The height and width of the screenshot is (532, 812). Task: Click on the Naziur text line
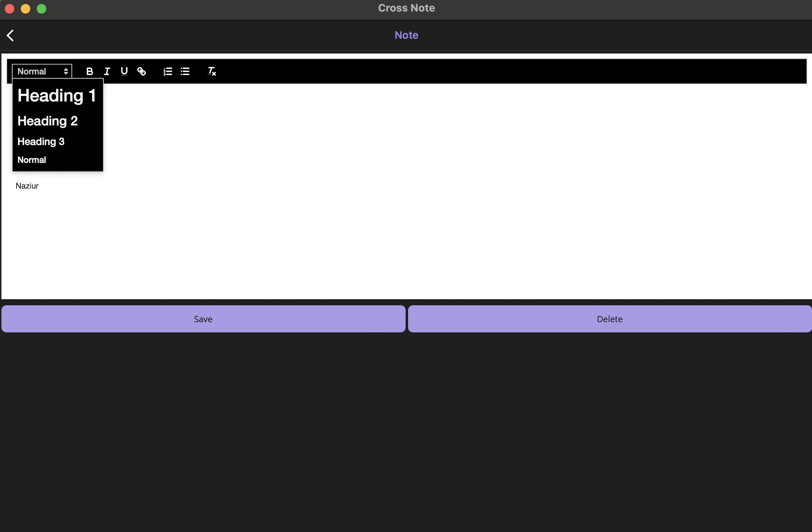tap(27, 186)
